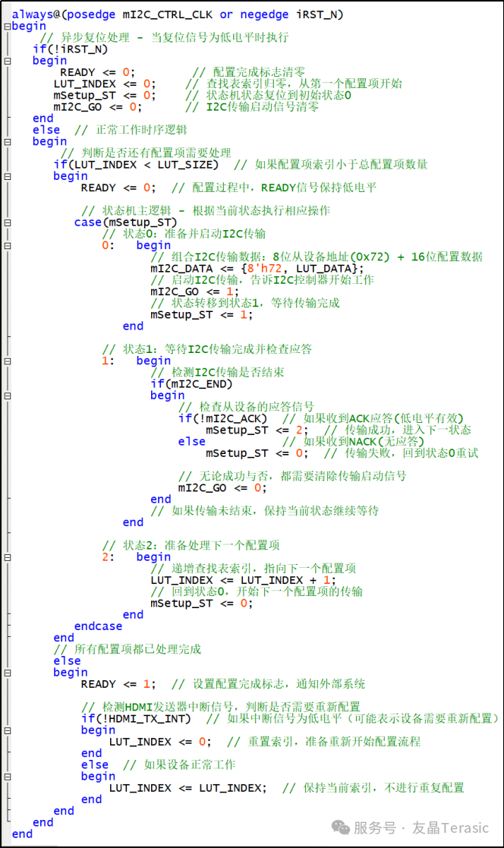Click the comment 检测HDMI发送器中断信号
Screen dimensions: 504x848
coord(221,707)
